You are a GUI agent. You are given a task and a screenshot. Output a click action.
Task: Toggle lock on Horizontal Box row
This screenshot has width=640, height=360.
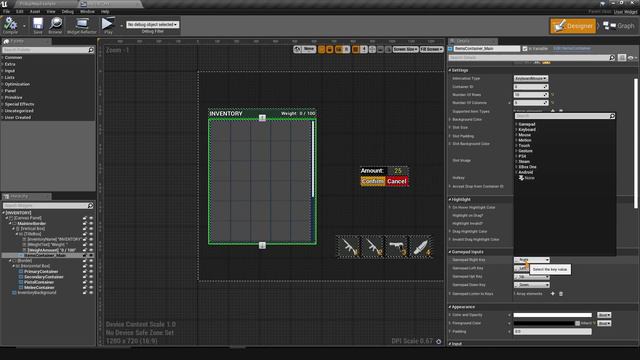(x=85, y=266)
